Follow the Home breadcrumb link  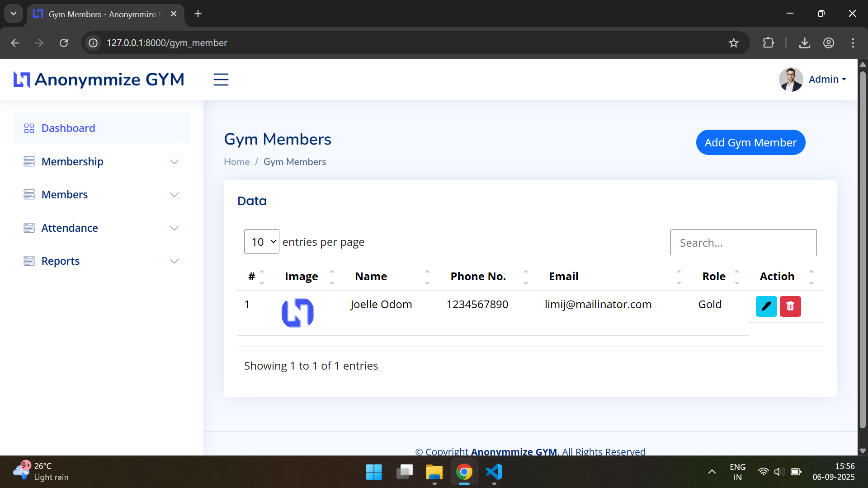pos(236,162)
